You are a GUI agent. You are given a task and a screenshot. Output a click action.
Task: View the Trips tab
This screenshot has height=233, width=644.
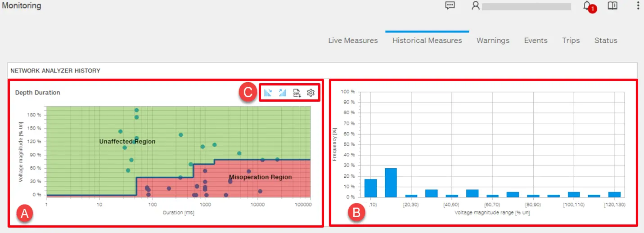[x=571, y=40]
